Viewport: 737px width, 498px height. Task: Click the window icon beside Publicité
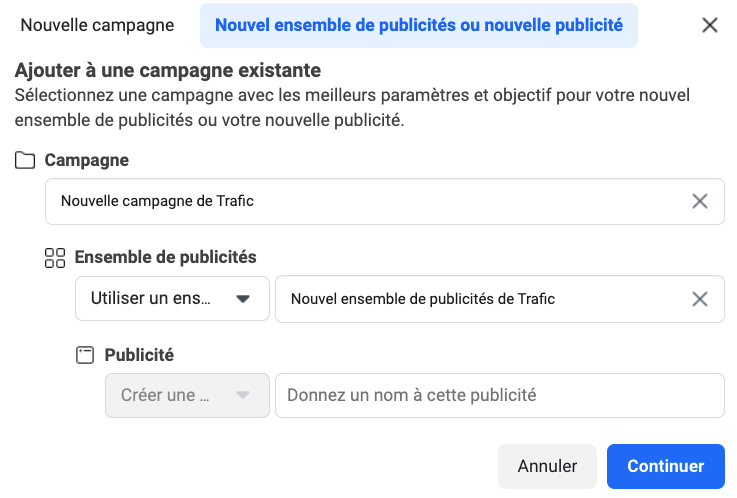pyautogui.click(x=85, y=355)
